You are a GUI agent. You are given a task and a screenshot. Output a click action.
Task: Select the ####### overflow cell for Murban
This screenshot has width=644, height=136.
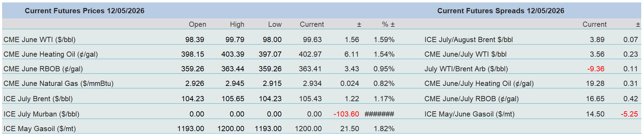pyautogui.click(x=379, y=114)
